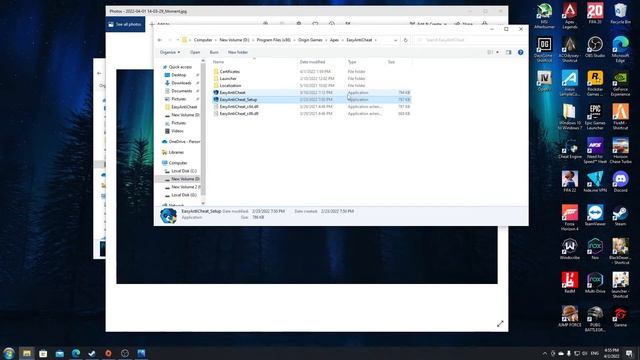Refresh the EasyAntiCheat folder view
The height and width of the screenshot is (360, 640).
pyautogui.click(x=405, y=40)
